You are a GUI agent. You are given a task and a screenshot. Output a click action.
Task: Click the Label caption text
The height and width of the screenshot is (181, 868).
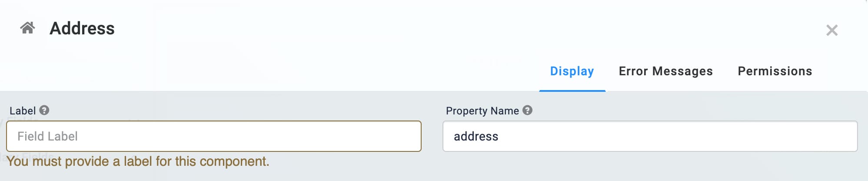click(23, 111)
